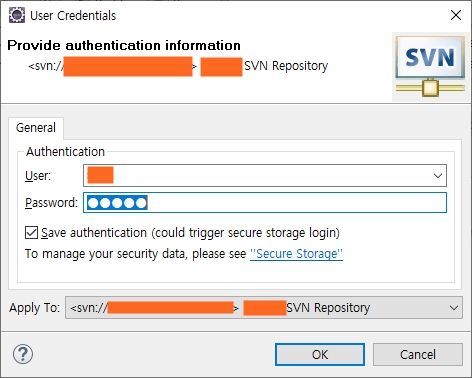Select the General tab

(36, 128)
